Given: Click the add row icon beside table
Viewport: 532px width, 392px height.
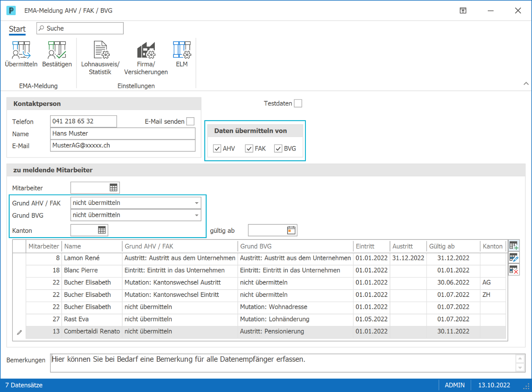Looking at the screenshot, I should (514, 246).
